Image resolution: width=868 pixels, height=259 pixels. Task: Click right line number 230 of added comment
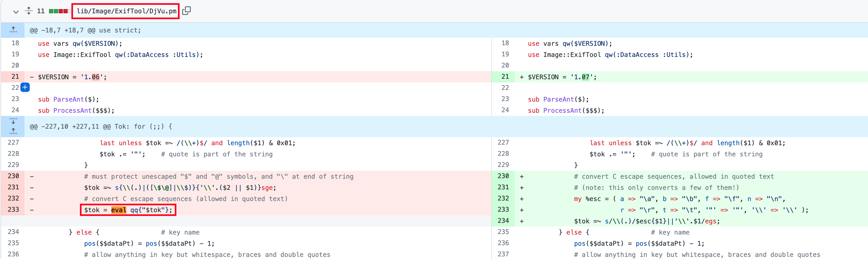coord(503,176)
